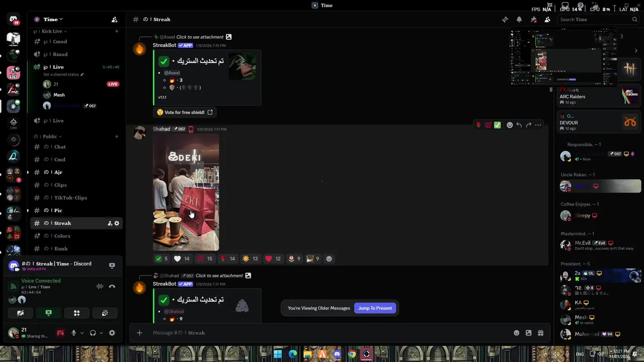The height and width of the screenshot is (362, 644).
Task: Add reaction smiley after reaction row
Action: 329,259
